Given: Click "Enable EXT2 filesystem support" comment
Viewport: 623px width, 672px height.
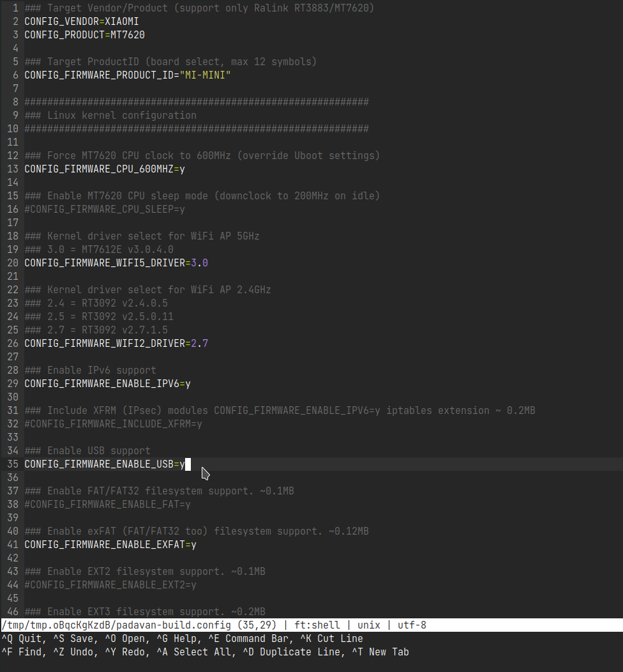Looking at the screenshot, I should point(145,572).
